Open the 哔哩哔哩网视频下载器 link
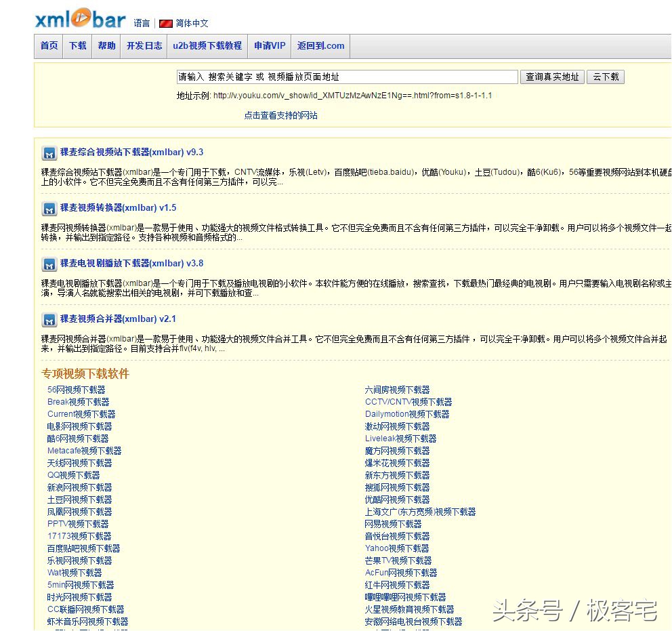672x631 pixels. [407, 597]
